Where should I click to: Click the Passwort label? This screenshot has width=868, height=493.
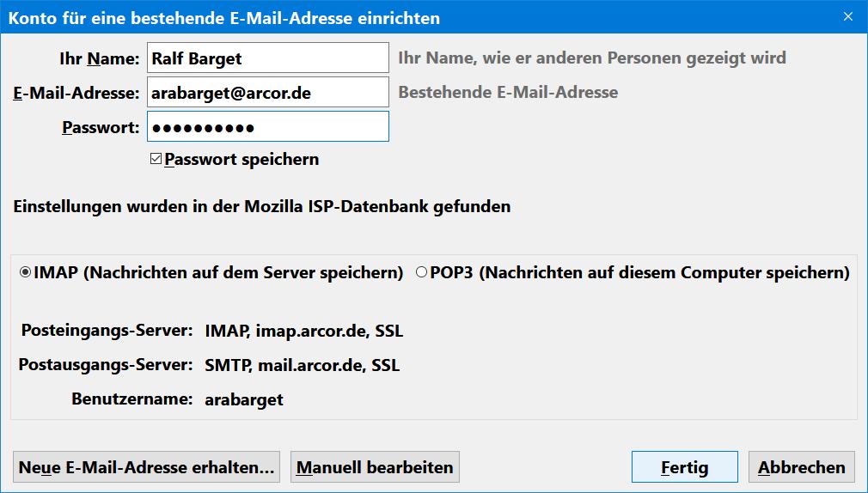tap(101, 127)
